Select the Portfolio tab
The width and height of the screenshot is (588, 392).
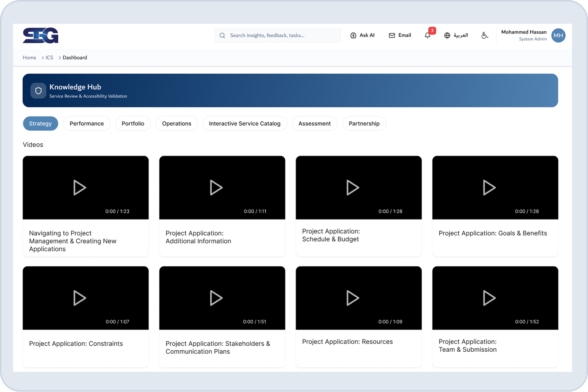click(133, 123)
